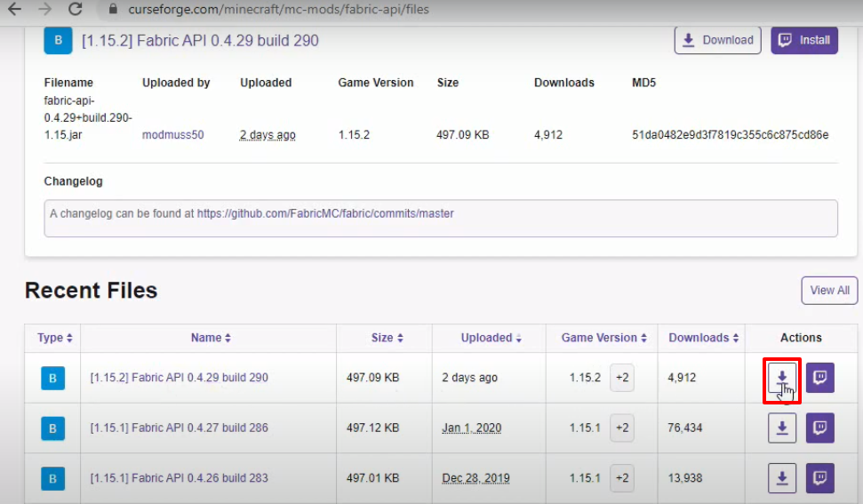This screenshot has width=863, height=504.
Task: Reload the page with the refresh icon
Action: [x=76, y=9]
